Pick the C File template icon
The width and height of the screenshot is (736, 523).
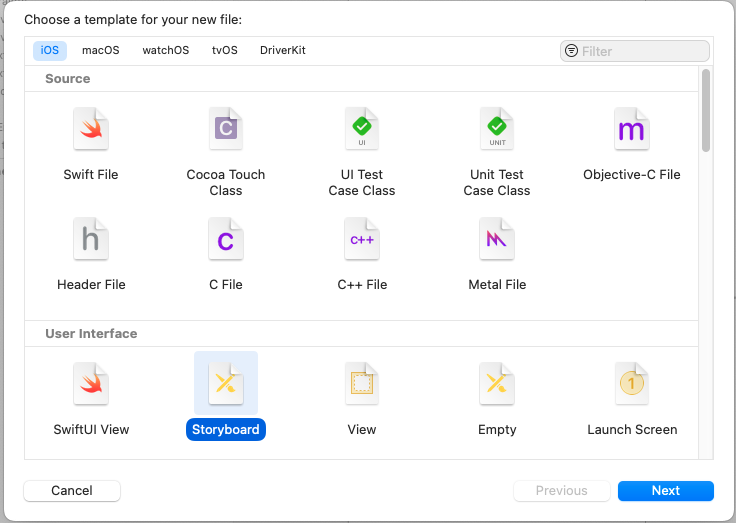226,240
